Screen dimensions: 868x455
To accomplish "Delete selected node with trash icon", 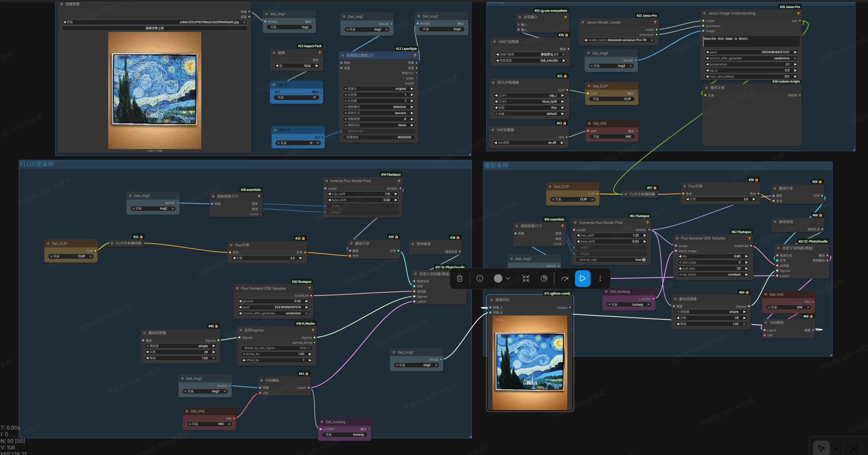I will pyautogui.click(x=459, y=279).
